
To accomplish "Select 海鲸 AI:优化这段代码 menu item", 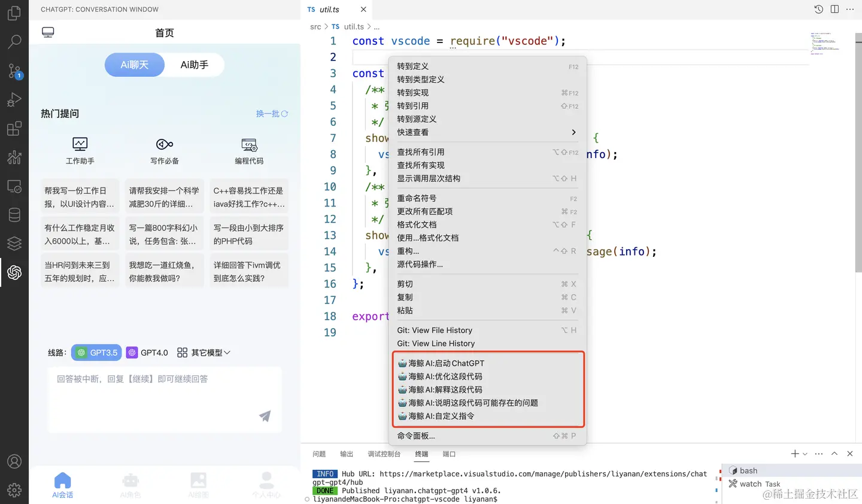I will (x=487, y=377).
